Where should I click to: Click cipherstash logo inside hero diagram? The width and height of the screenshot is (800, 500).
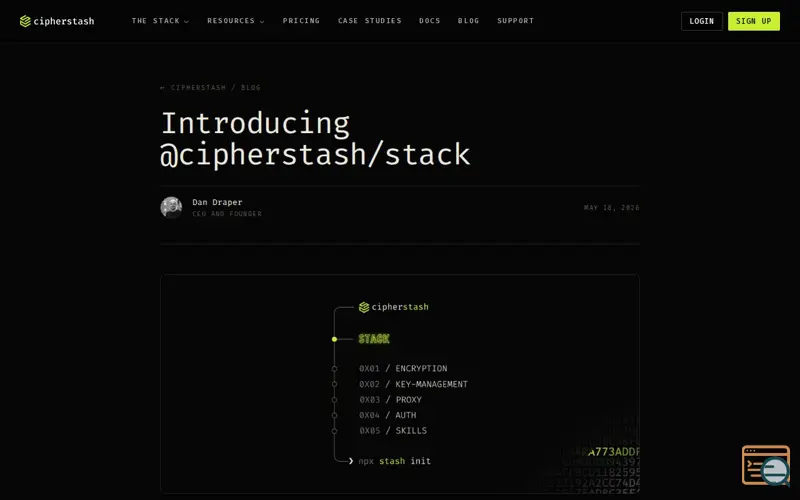tap(393, 307)
